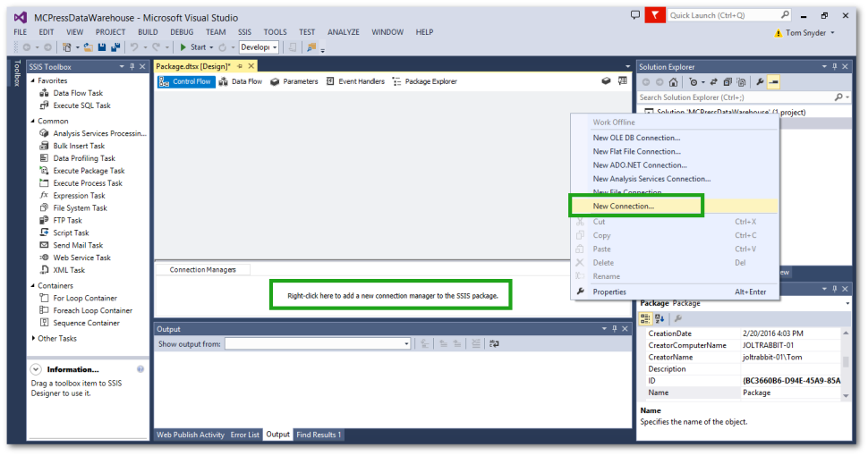Image resolution: width=868 pixels, height=456 pixels.
Task: Click the Save disk icon
Action: pyautogui.click(x=102, y=47)
